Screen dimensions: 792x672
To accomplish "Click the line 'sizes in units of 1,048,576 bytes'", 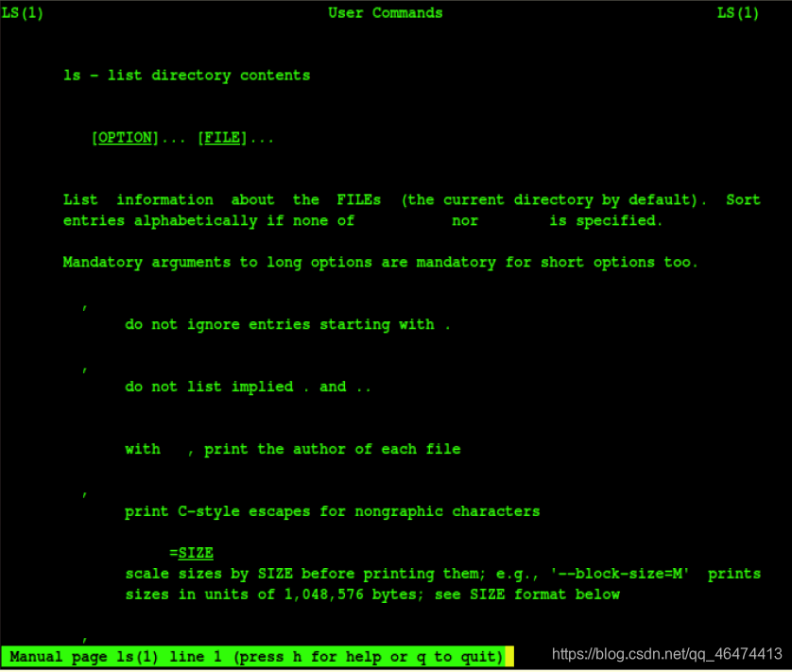I will coord(372,594).
